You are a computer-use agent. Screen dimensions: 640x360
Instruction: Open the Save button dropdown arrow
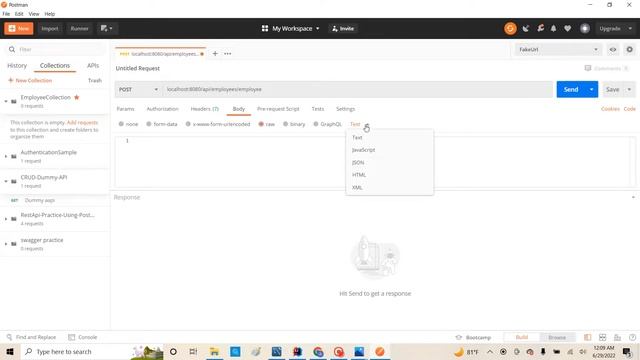[x=629, y=89]
